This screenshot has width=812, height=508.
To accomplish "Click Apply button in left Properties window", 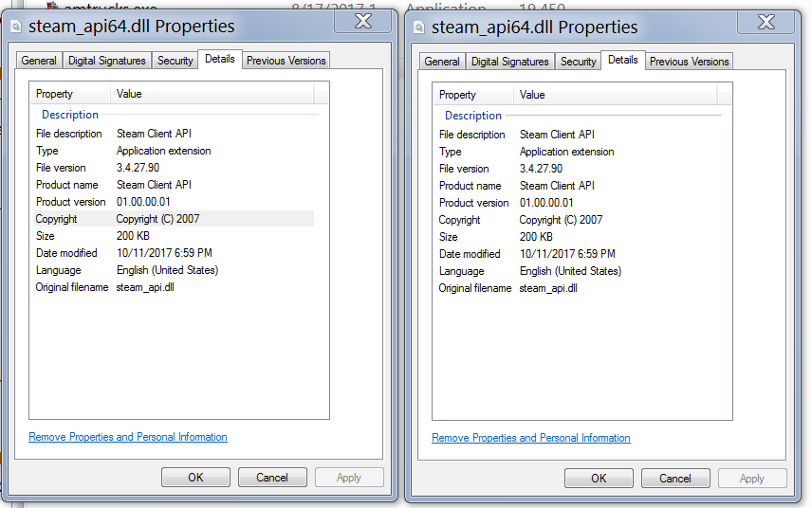I will pos(349,478).
